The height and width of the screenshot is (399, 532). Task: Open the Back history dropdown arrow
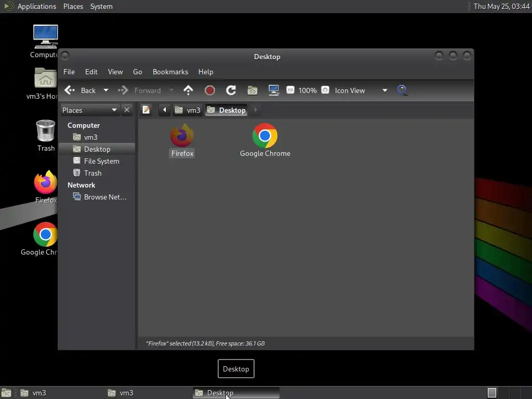pos(106,90)
